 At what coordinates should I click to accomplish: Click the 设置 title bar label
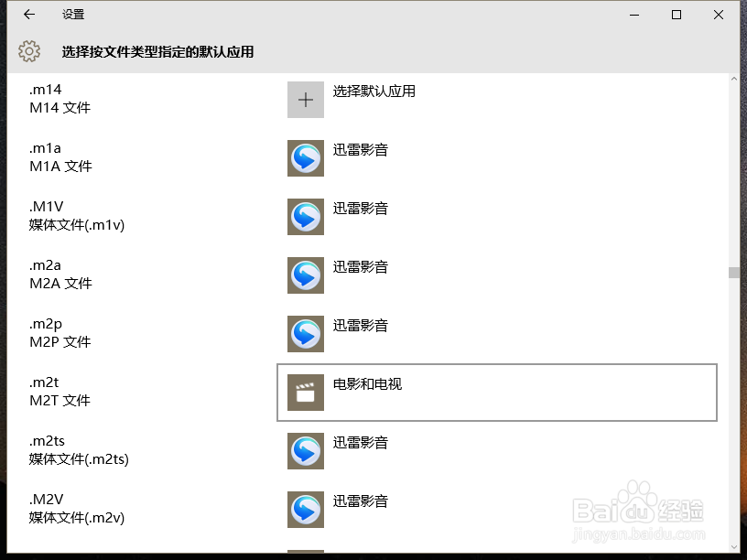[72, 15]
